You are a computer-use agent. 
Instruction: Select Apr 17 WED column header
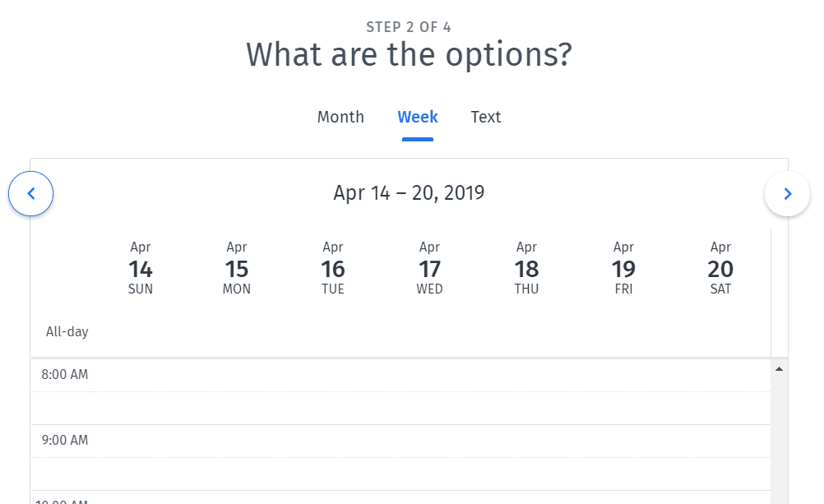pos(430,267)
